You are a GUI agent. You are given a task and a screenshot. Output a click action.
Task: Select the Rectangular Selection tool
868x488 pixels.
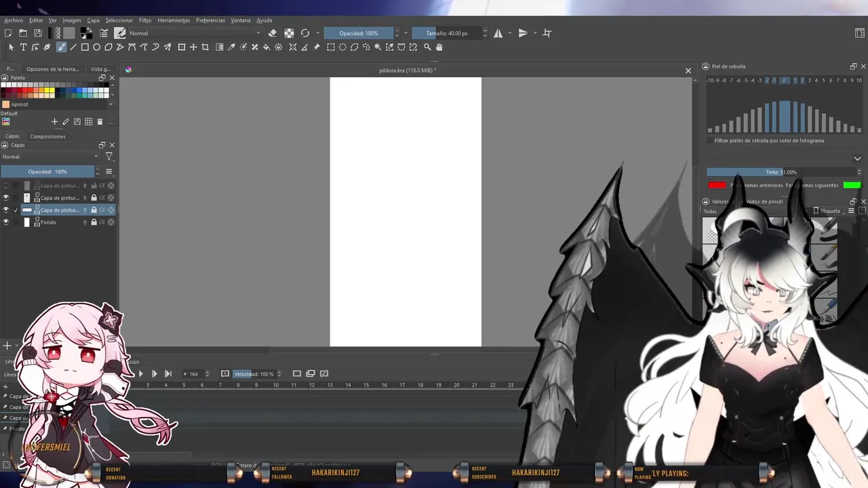[x=331, y=47]
